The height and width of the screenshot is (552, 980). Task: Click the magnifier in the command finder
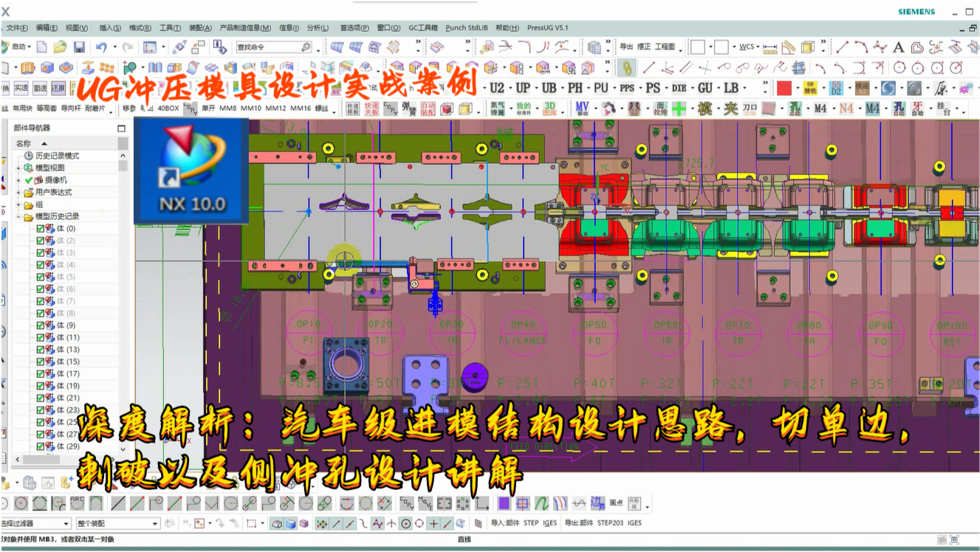(x=306, y=47)
